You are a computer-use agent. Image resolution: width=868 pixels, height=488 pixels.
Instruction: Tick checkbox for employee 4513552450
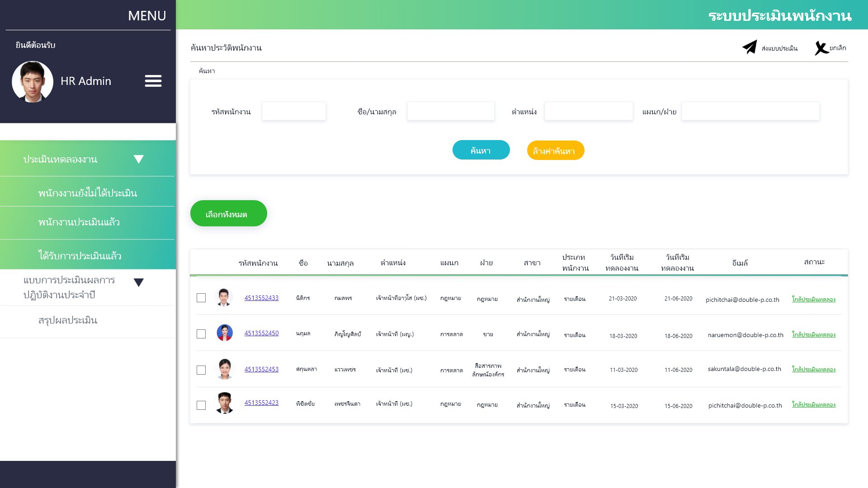click(201, 334)
